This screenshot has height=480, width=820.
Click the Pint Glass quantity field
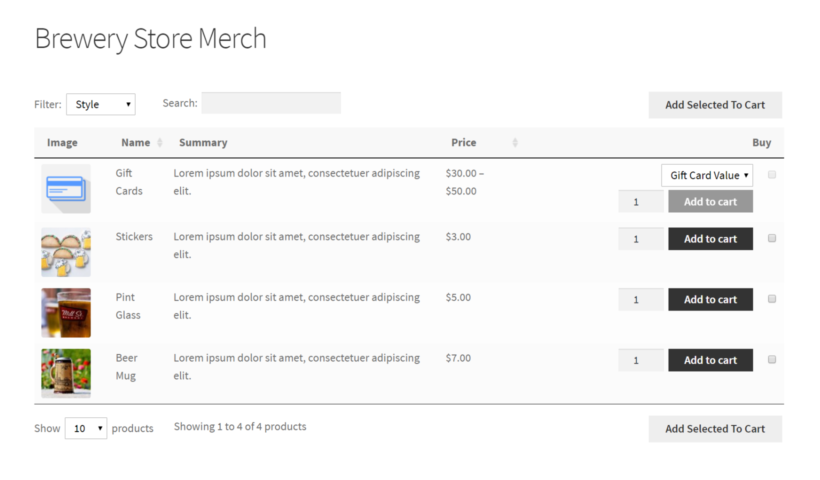[641, 299]
